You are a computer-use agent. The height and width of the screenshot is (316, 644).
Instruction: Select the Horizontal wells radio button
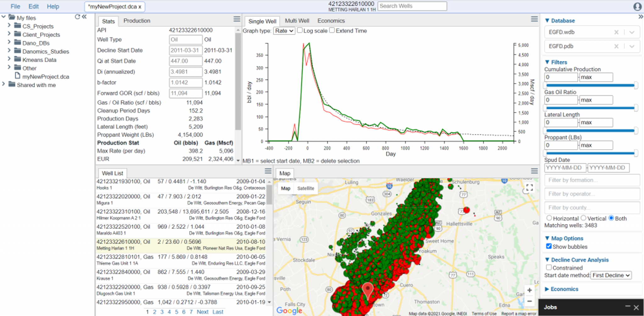[549, 218]
